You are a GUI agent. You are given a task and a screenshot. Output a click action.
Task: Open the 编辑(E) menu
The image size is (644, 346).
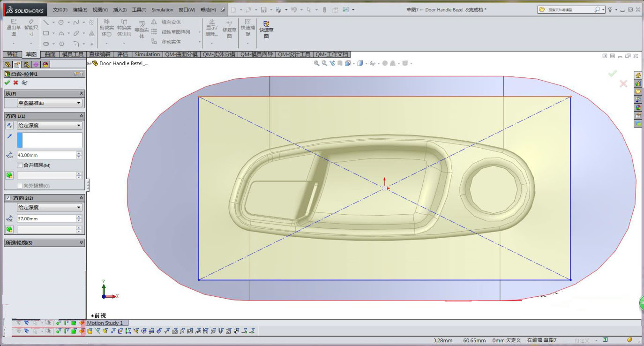(x=80, y=9)
